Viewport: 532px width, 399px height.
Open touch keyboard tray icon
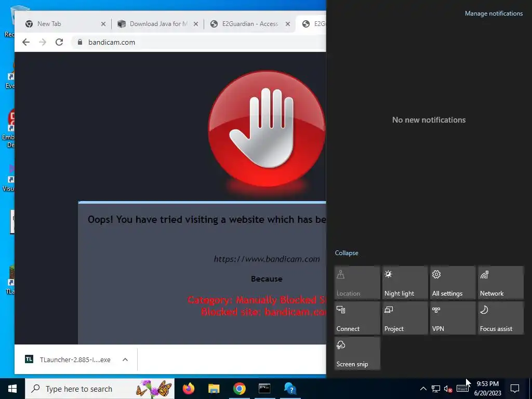[462, 389]
